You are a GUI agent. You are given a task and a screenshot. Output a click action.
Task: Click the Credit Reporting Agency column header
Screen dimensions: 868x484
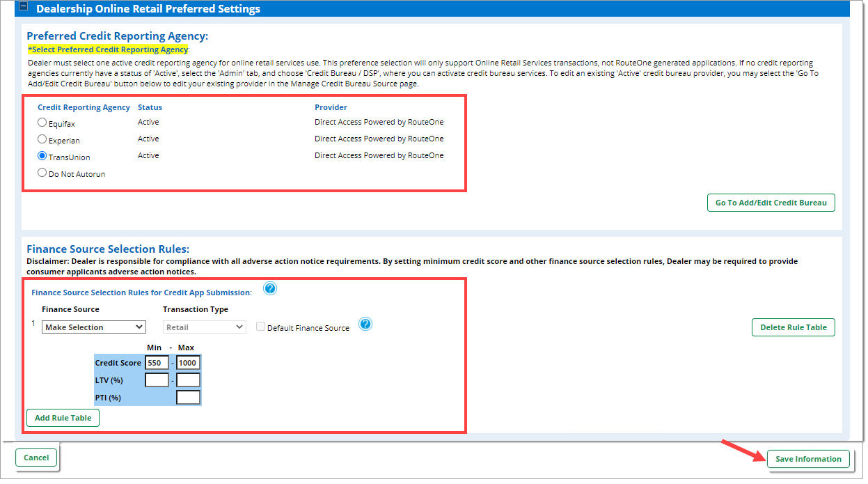click(84, 107)
